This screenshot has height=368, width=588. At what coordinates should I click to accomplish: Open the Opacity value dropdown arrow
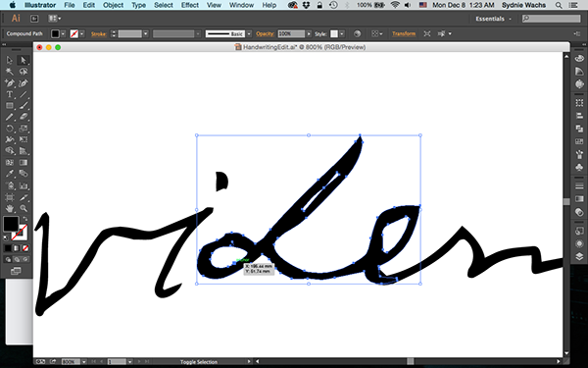click(309, 33)
